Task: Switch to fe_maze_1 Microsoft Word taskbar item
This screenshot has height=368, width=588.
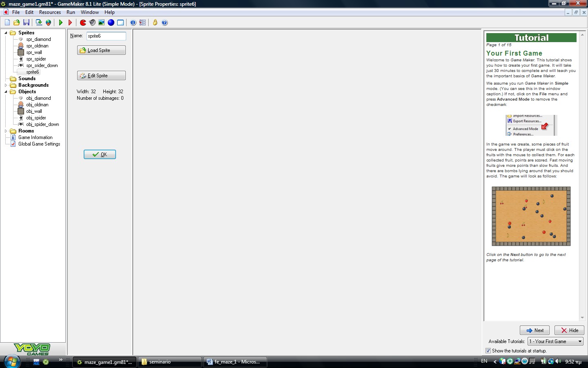Action: (x=235, y=362)
